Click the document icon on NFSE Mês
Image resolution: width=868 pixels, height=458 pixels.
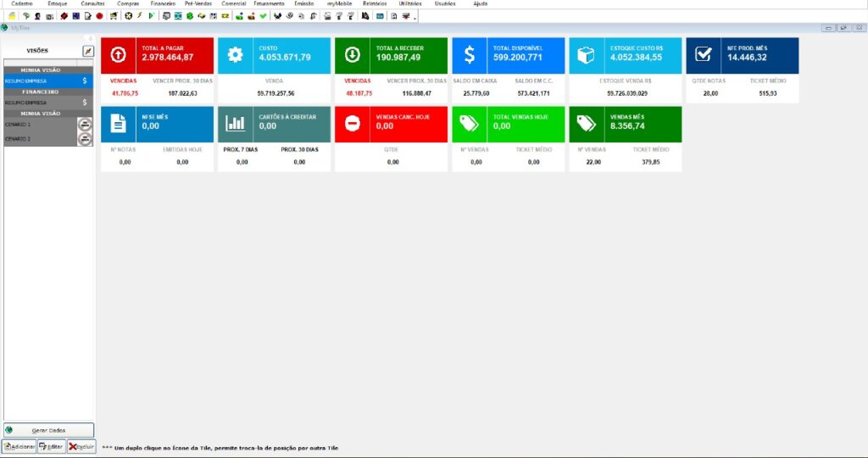119,124
